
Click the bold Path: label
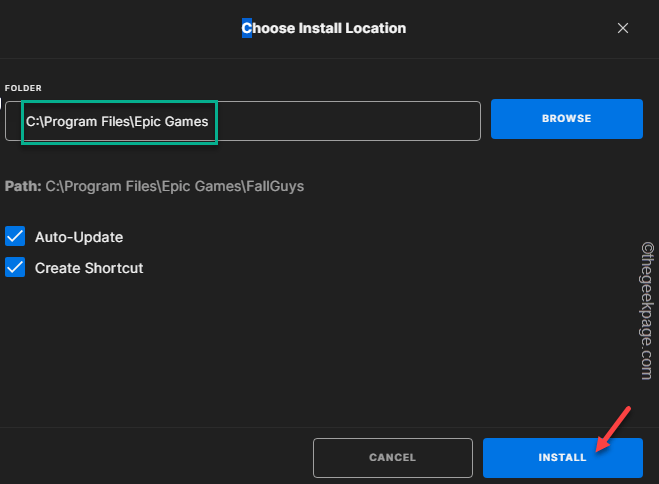click(23, 186)
